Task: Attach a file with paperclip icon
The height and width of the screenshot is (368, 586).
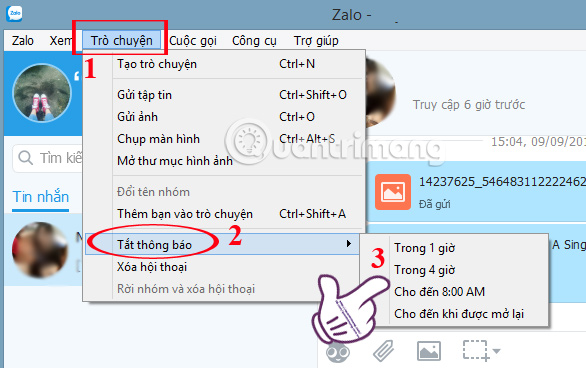Action: point(383,350)
